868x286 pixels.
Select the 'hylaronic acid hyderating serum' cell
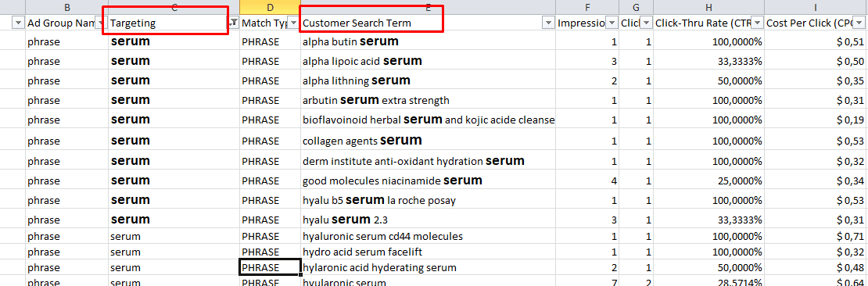click(x=428, y=267)
